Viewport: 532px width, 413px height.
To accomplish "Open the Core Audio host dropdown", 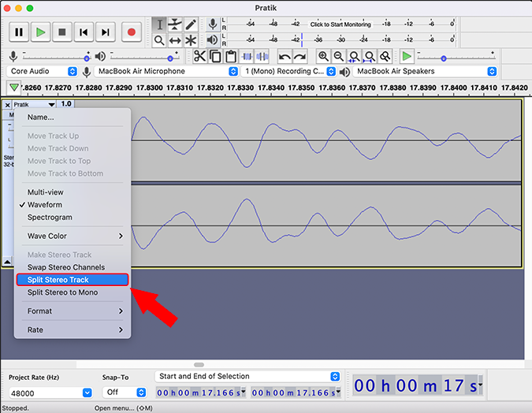I will [x=42, y=71].
